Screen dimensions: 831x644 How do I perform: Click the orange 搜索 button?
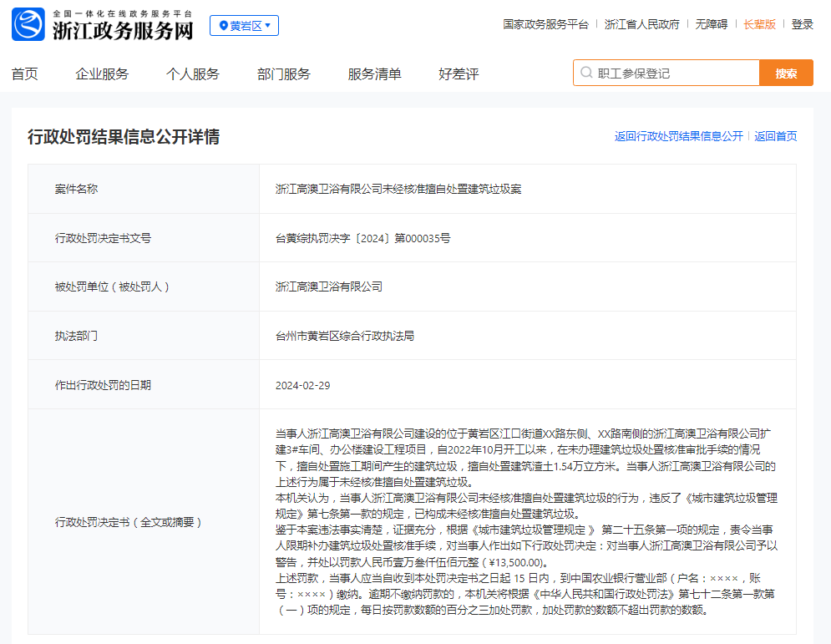[x=786, y=74]
